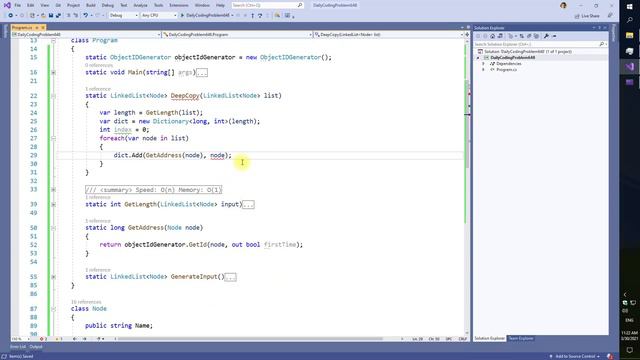Image resolution: width=640 pixels, height=360 pixels.
Task: Open the Output tab
Action: [36, 347]
